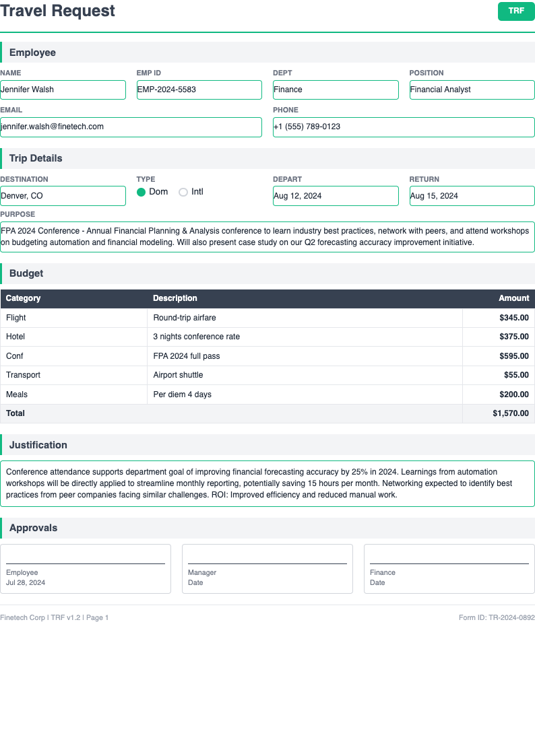This screenshot has height=756, width=535.
Task: Select the Phone number field
Action: (404, 127)
